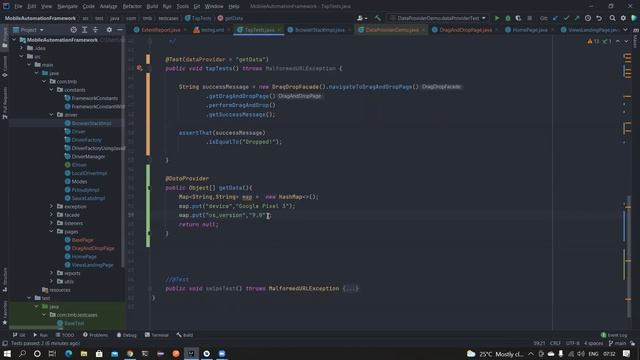Open the TODO tool window
The height and width of the screenshot is (360, 640).
coord(64,335)
